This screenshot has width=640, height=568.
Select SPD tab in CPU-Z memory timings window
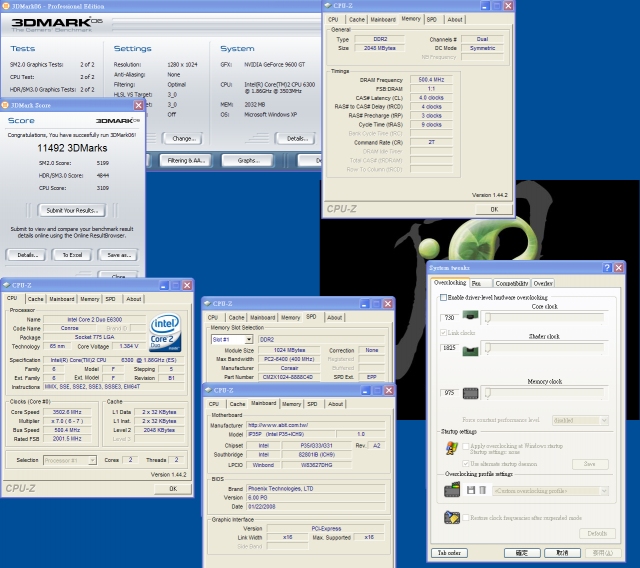coord(431,20)
